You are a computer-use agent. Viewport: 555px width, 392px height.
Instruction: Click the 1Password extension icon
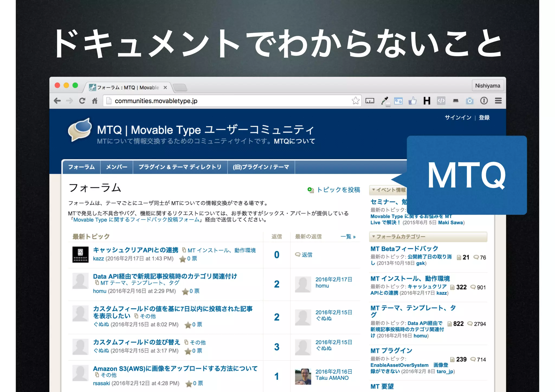click(484, 101)
